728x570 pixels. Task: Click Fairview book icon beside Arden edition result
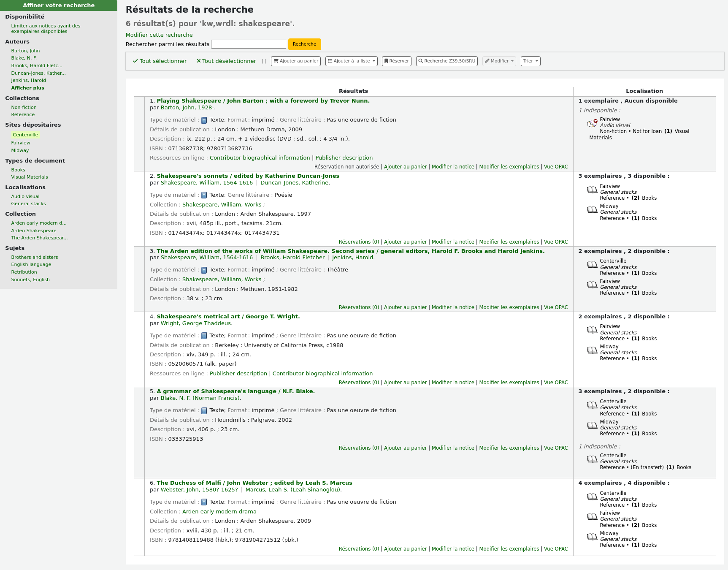(592, 285)
